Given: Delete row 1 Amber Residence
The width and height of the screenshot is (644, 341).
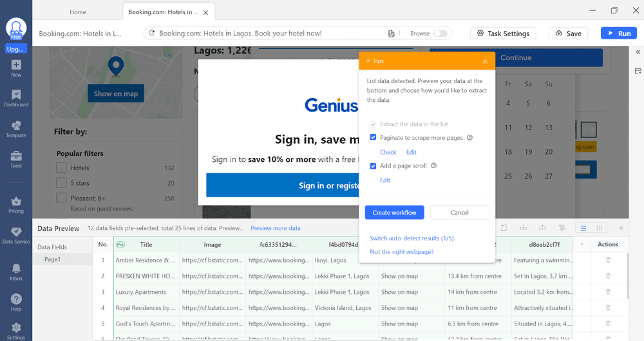Looking at the screenshot, I should [609, 260].
